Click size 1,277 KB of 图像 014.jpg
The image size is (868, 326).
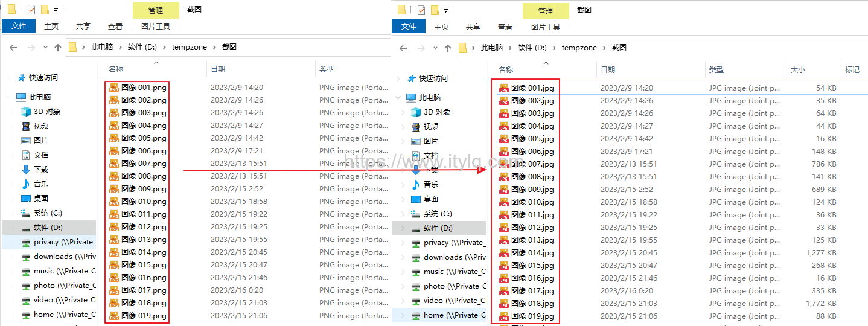821,253
